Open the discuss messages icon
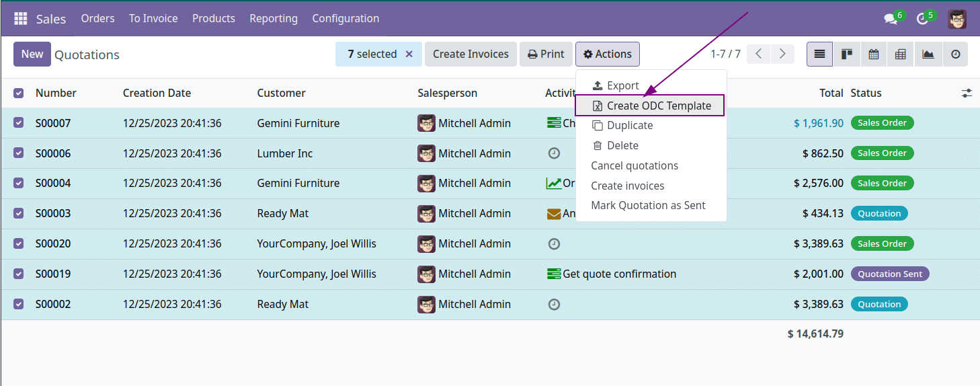980x386 pixels. [x=891, y=19]
